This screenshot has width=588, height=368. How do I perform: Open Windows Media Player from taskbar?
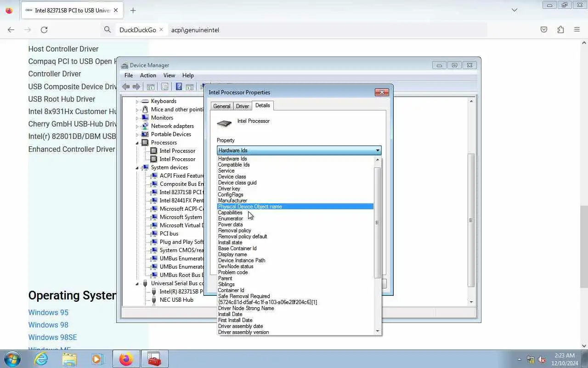(x=97, y=359)
